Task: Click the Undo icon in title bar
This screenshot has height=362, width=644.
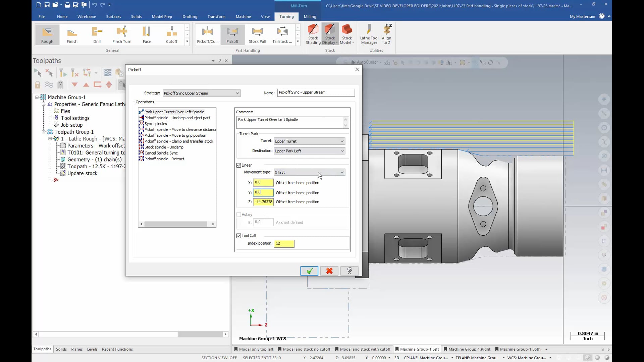Action: point(94,5)
